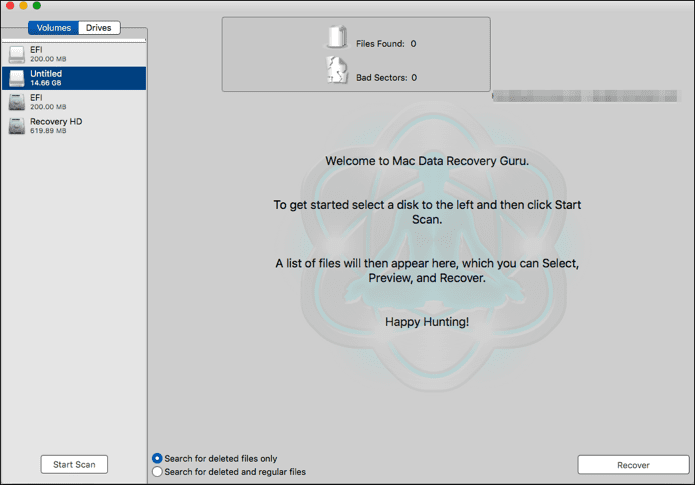Click the 619.89 MB size label

[x=48, y=131]
